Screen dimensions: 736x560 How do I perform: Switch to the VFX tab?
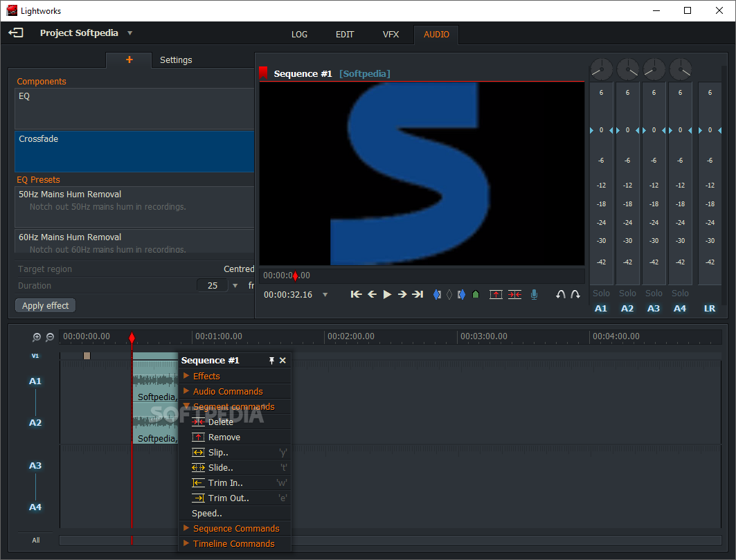391,35
